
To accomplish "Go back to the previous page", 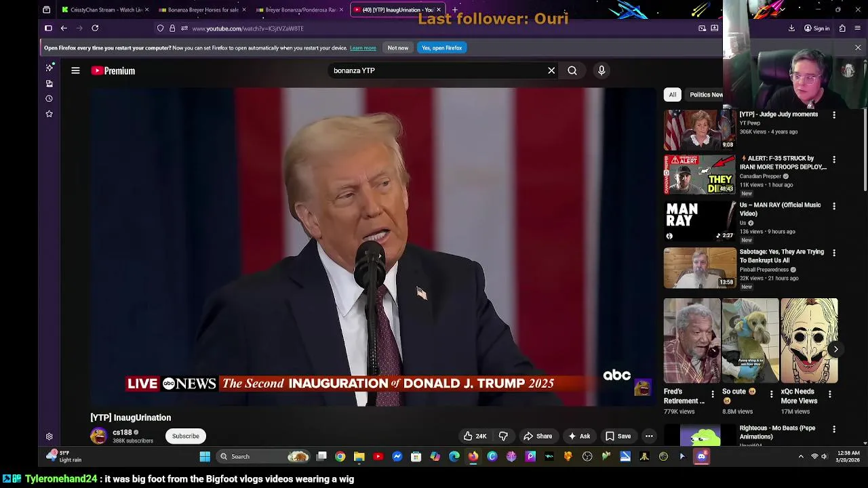I will pos(64,28).
